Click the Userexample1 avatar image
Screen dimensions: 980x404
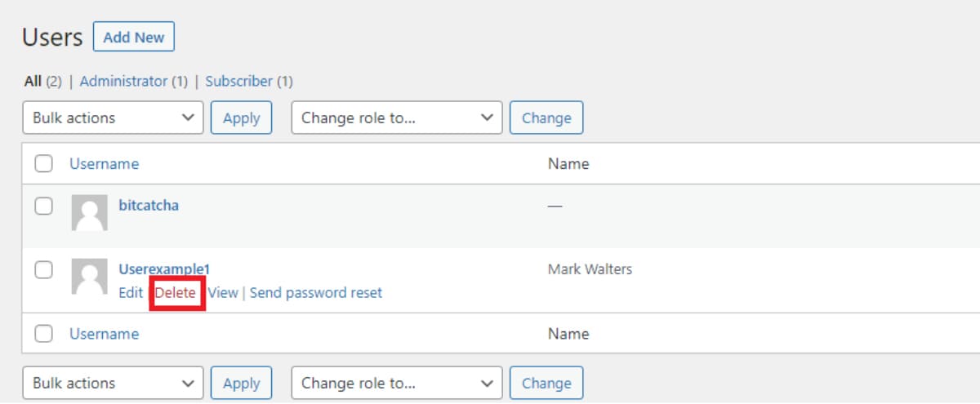[89, 277]
